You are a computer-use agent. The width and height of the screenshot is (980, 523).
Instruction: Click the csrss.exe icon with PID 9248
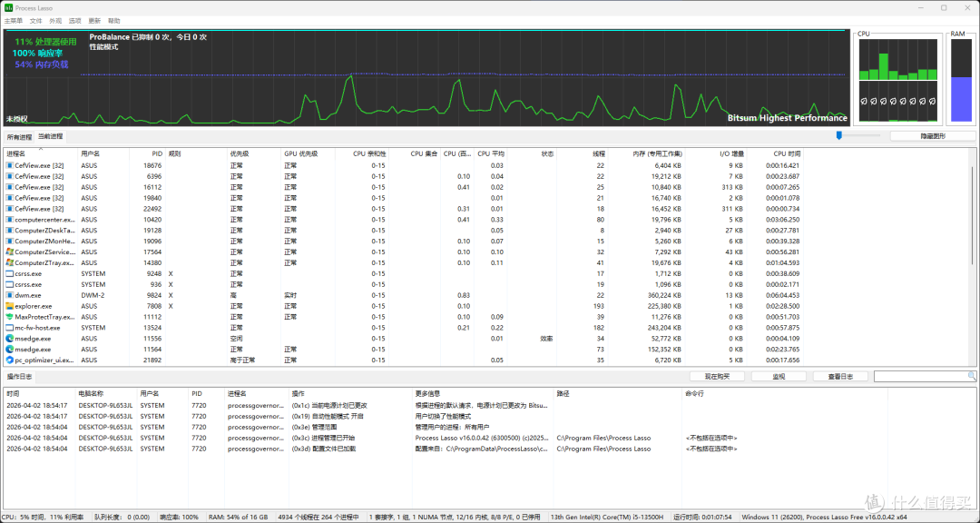[9, 274]
